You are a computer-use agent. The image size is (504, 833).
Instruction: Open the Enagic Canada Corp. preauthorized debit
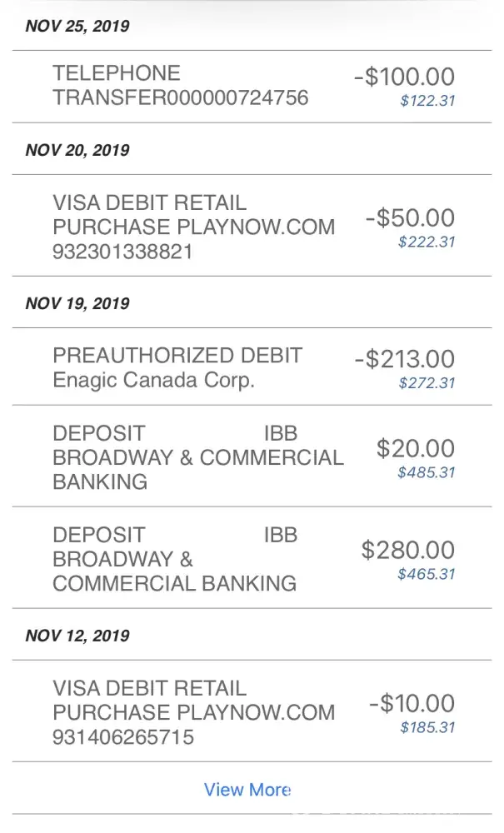click(x=177, y=367)
